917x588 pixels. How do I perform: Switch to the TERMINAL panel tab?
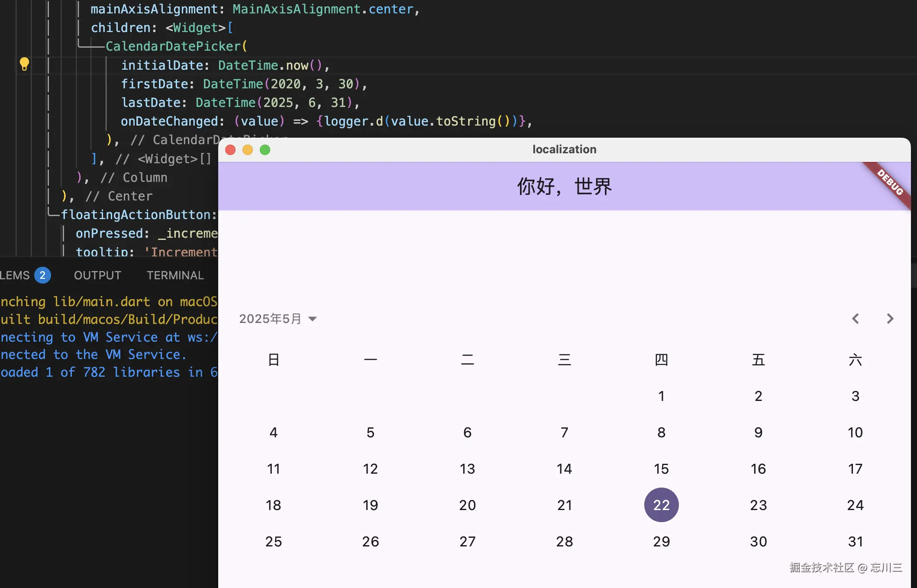[175, 275]
